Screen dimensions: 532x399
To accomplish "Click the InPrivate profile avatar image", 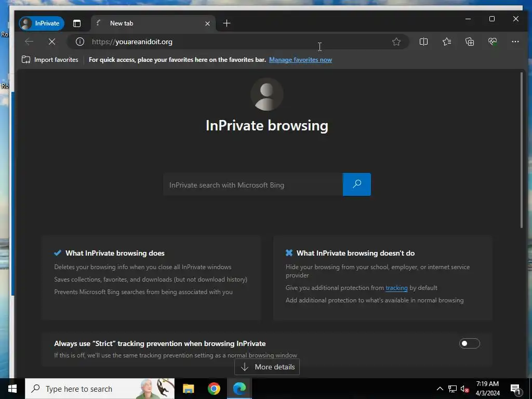I will coord(267,95).
